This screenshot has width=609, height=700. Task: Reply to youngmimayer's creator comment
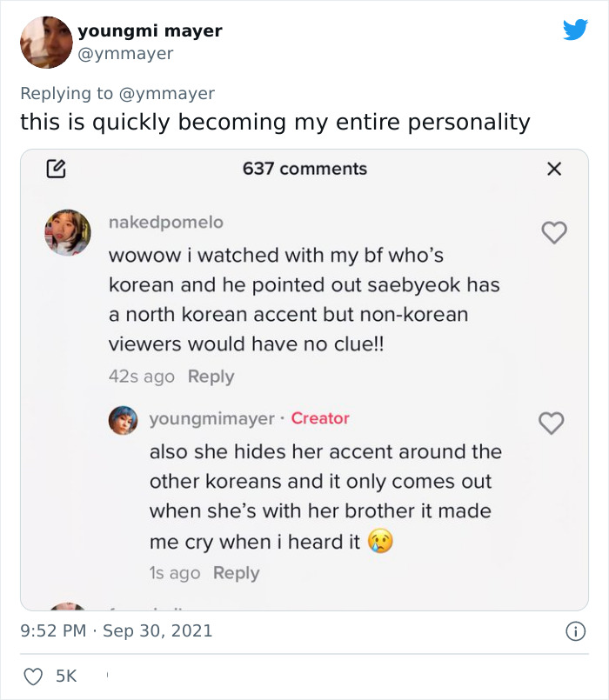[x=236, y=573]
